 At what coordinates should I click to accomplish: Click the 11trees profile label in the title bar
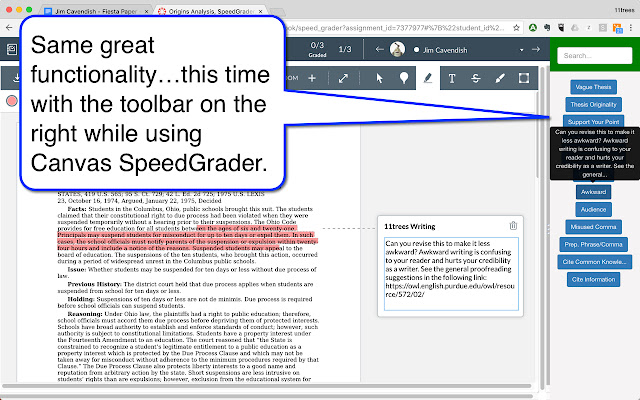(x=624, y=10)
